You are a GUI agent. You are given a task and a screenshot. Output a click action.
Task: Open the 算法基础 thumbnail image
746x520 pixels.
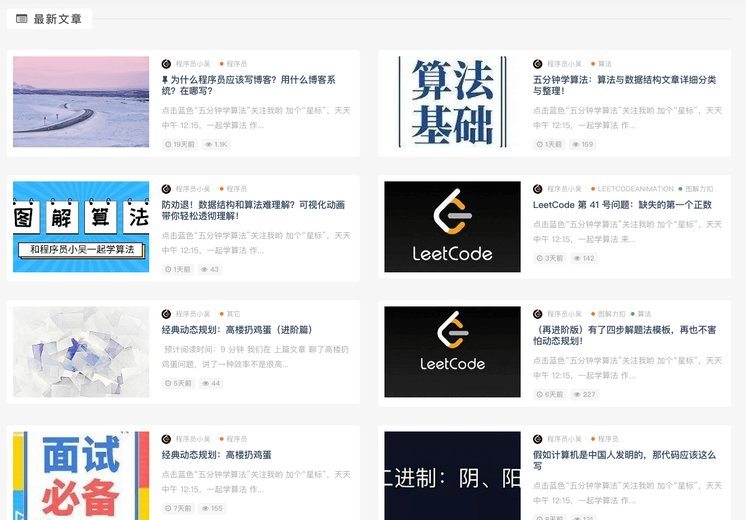pyautogui.click(x=452, y=102)
